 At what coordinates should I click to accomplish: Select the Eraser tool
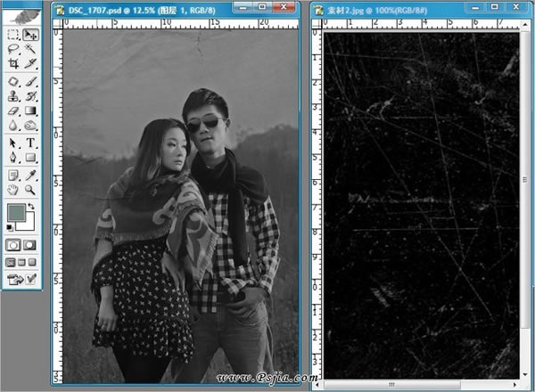pos(13,110)
